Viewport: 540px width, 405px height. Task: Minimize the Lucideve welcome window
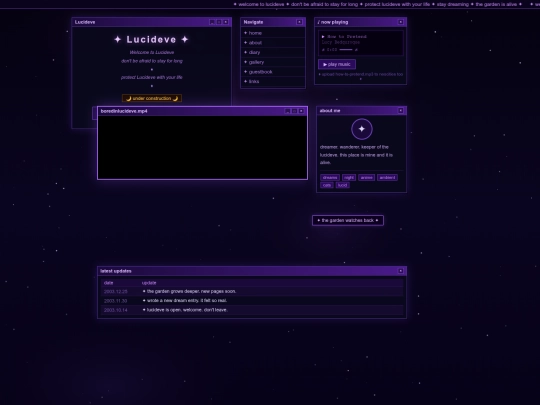pos(212,22)
